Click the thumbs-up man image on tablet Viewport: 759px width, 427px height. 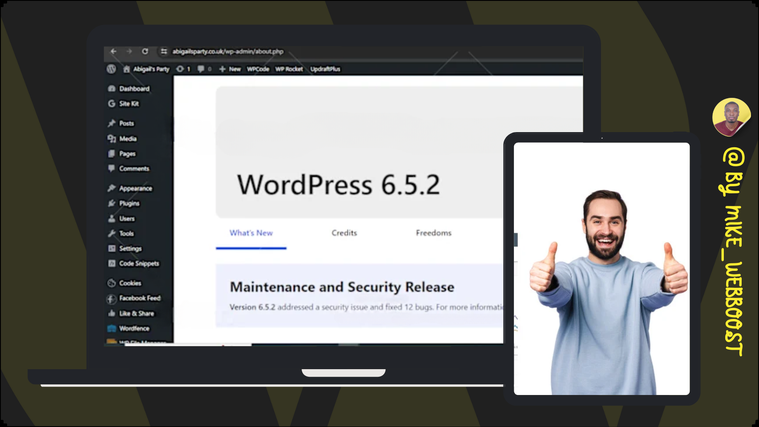(x=608, y=292)
